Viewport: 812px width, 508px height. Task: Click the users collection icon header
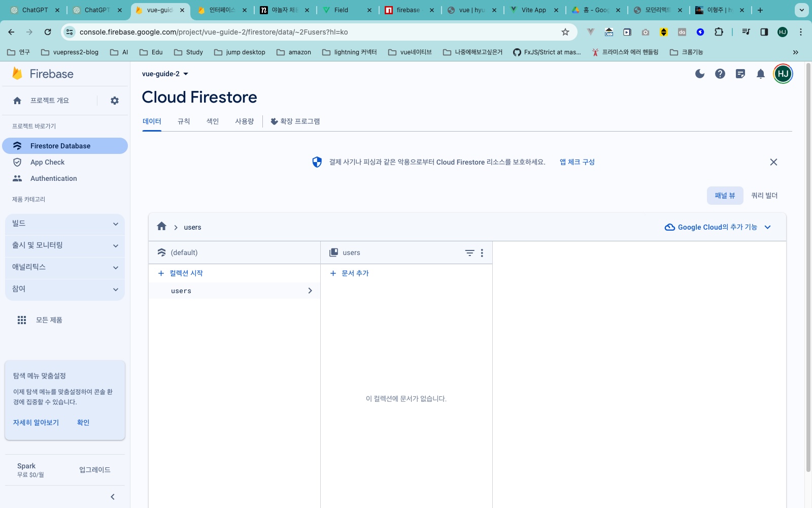(334, 252)
